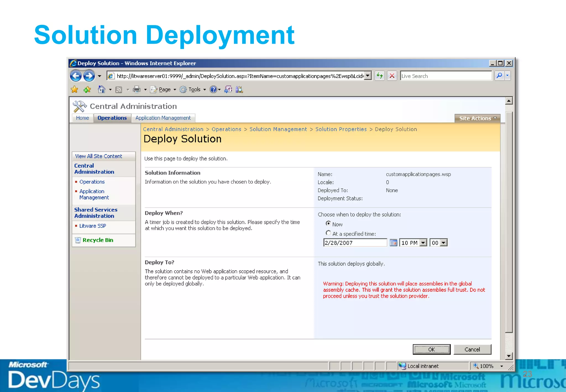Open recent pages dropdown next to Forward
Image resolution: width=566 pixels, height=392 pixels.
[99, 76]
